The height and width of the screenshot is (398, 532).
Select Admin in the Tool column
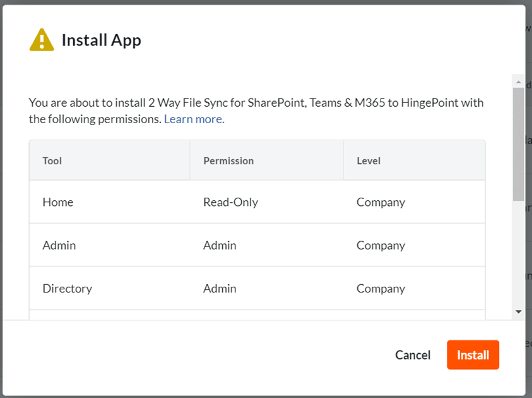click(59, 245)
